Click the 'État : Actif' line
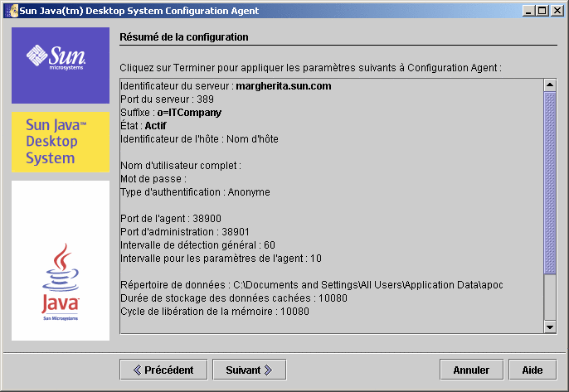 [x=143, y=125]
